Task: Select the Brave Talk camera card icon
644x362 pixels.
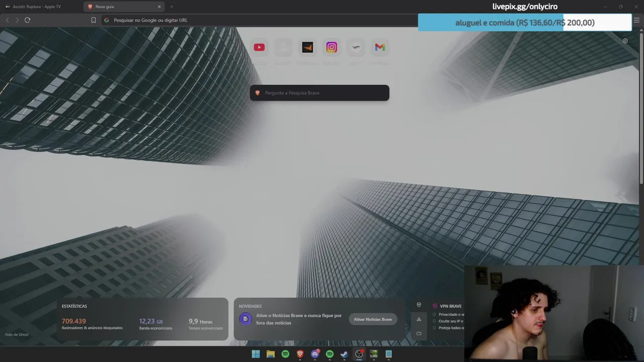Action: (x=419, y=333)
